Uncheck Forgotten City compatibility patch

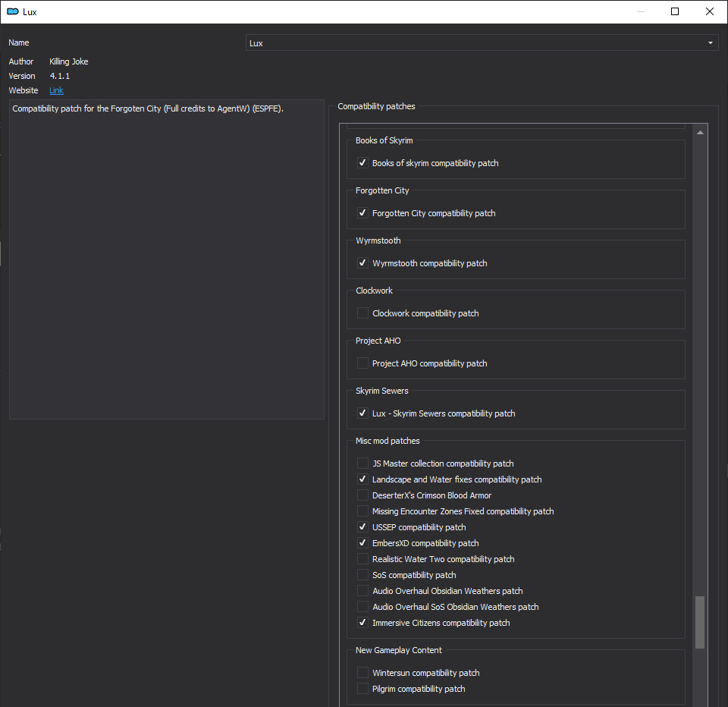click(x=362, y=213)
